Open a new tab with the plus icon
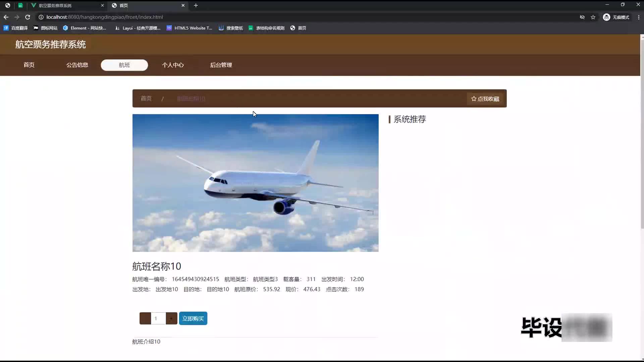Viewport: 644px width, 362px height. pos(196,5)
